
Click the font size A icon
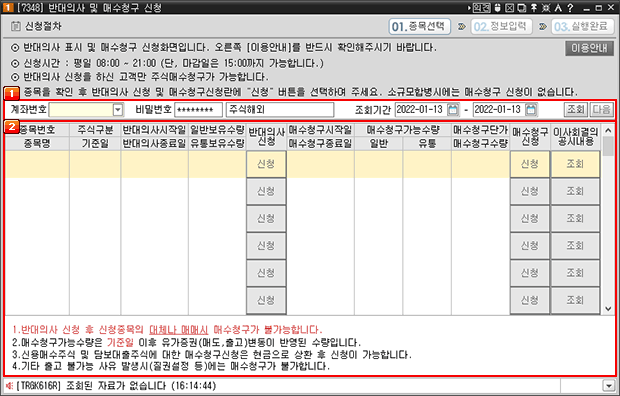(x=558, y=8)
